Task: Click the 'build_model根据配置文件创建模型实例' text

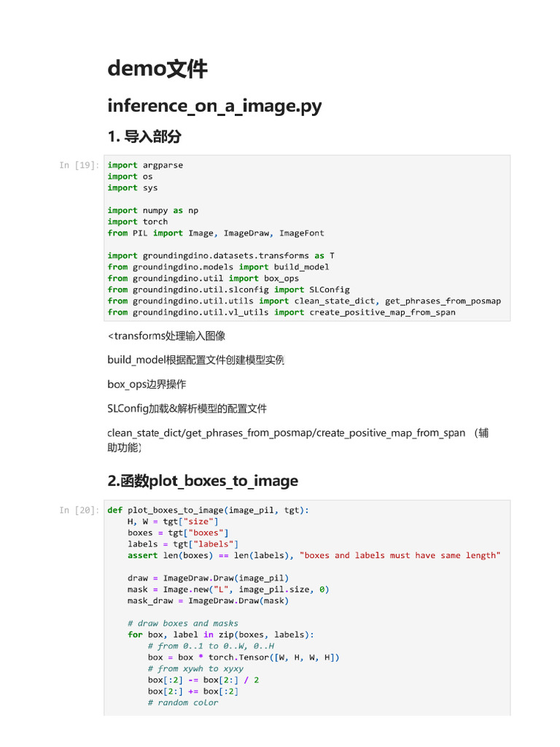Action: (195, 360)
